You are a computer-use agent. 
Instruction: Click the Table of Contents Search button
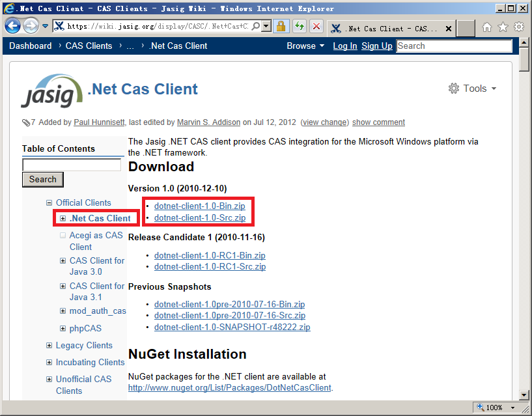[43, 180]
